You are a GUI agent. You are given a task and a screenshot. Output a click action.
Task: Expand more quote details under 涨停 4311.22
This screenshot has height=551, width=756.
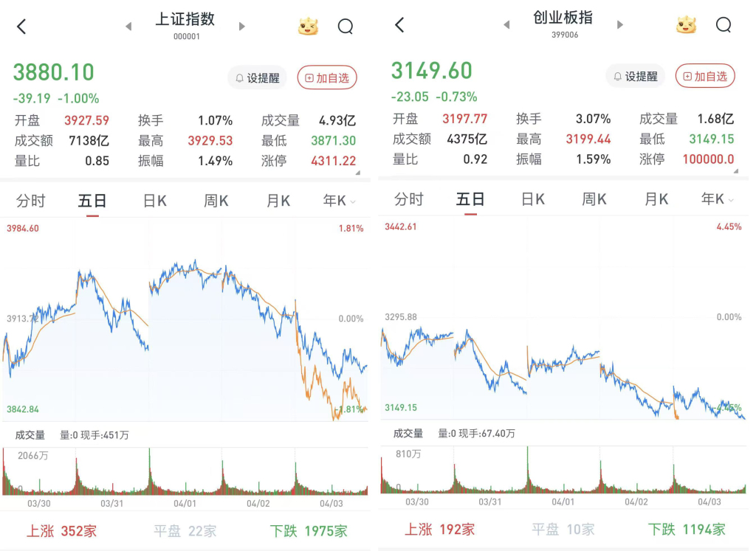point(358,173)
